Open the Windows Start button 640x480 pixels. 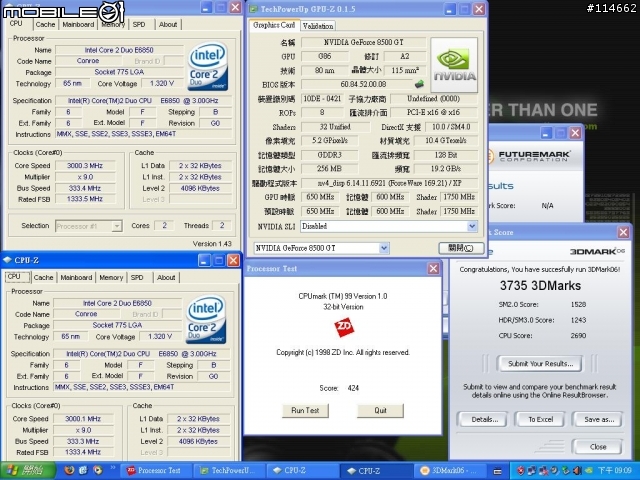point(28,471)
